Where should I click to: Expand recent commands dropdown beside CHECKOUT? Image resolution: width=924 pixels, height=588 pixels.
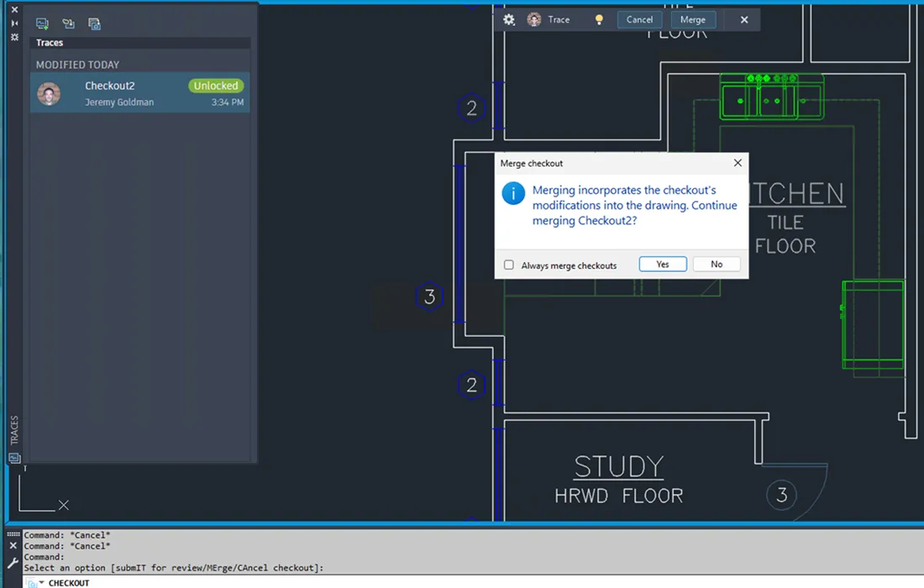tap(41, 582)
